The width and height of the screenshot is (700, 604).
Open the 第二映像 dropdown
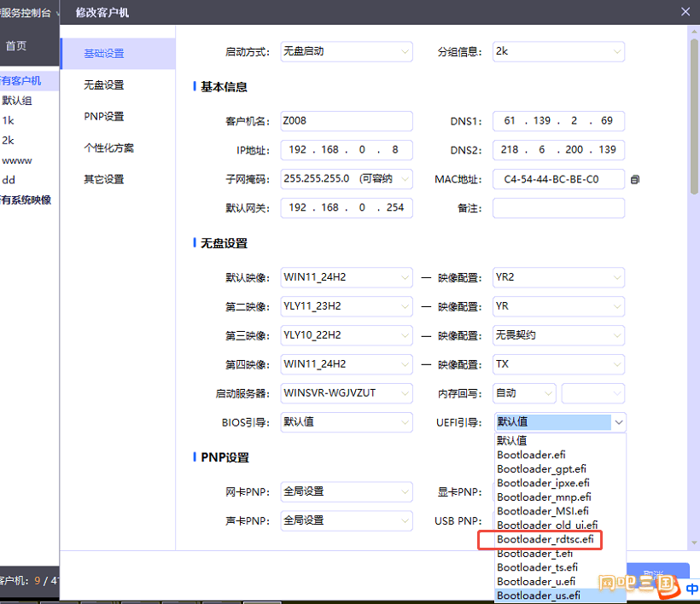click(x=347, y=306)
